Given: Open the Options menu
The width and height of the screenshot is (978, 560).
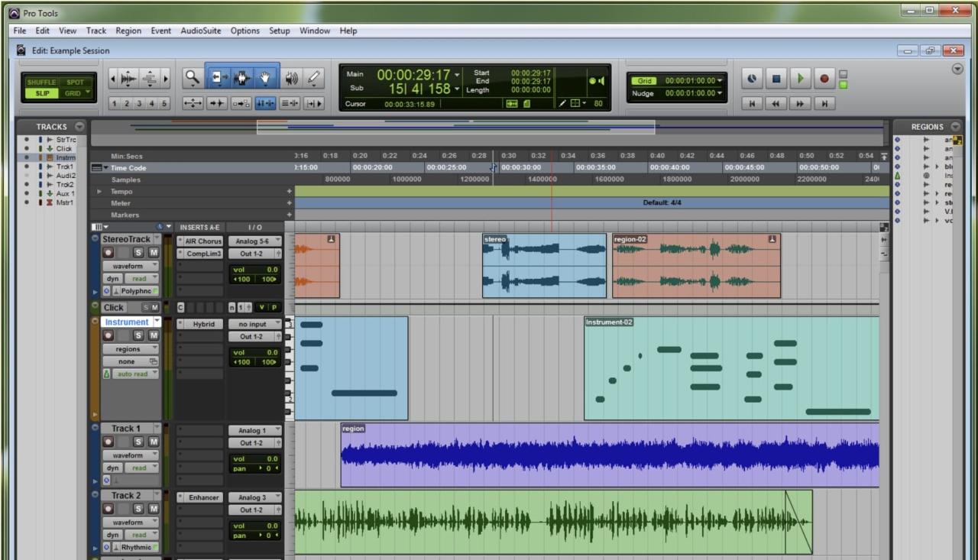Looking at the screenshot, I should click(244, 31).
